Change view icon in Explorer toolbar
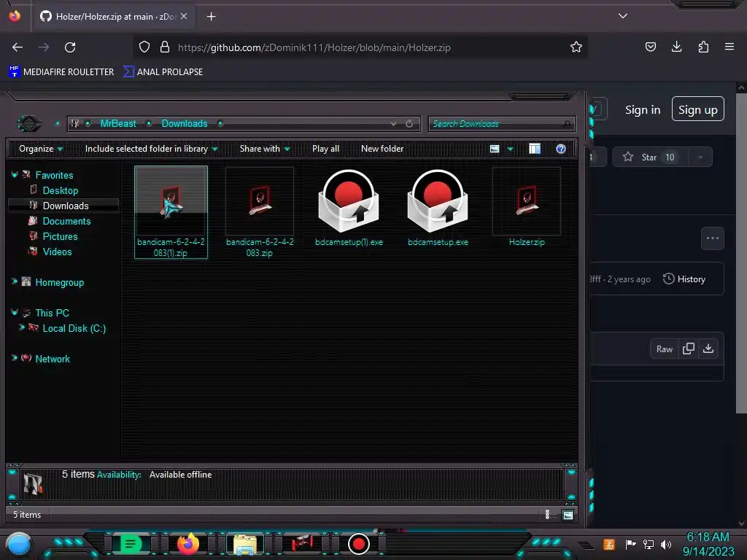Image resolution: width=747 pixels, height=560 pixels. point(495,149)
